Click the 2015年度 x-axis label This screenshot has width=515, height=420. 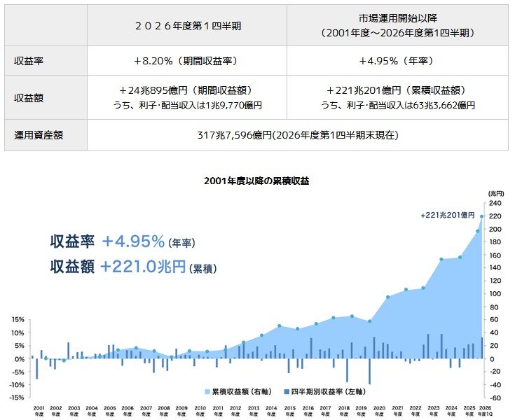(x=289, y=411)
